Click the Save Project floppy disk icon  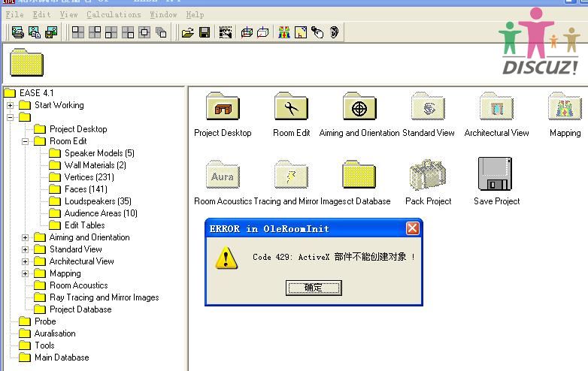(x=495, y=173)
